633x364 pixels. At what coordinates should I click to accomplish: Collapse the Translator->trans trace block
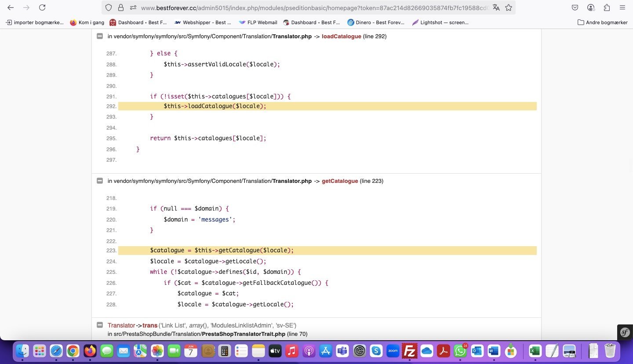(100, 325)
